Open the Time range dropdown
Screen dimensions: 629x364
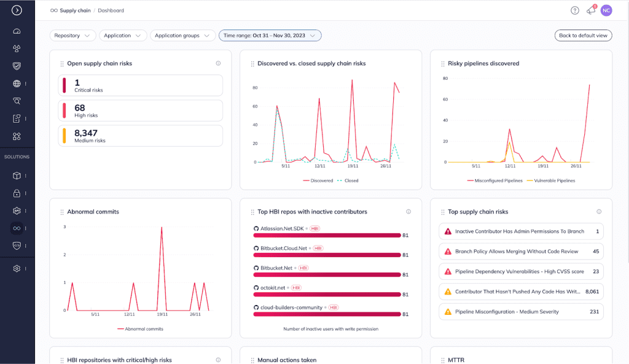click(x=270, y=36)
